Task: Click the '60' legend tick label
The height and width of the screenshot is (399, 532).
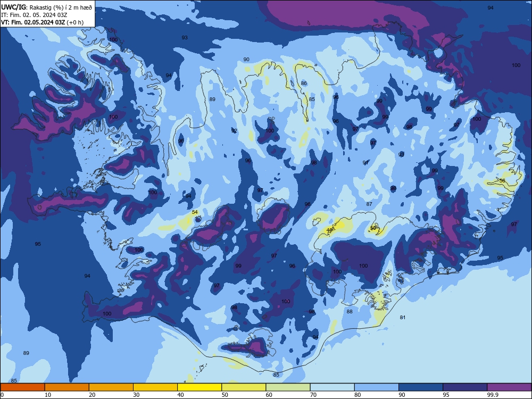Action: click(x=269, y=395)
